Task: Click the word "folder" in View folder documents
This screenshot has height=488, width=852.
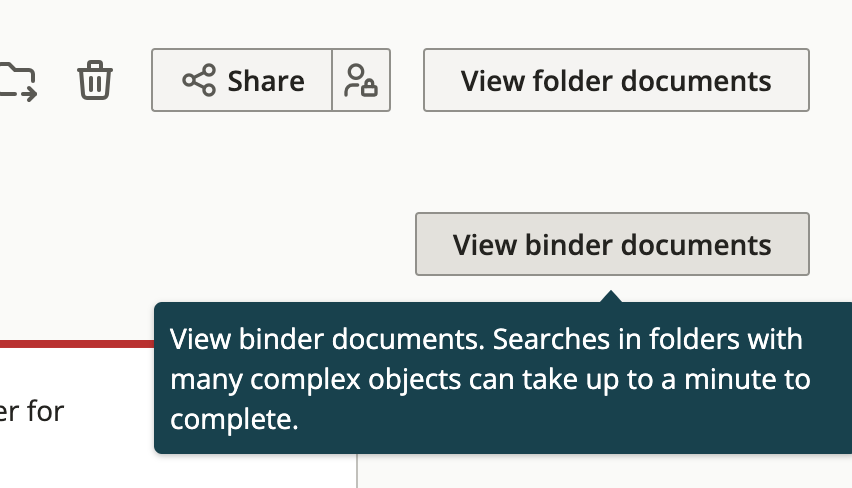Action: pyautogui.click(x=573, y=81)
